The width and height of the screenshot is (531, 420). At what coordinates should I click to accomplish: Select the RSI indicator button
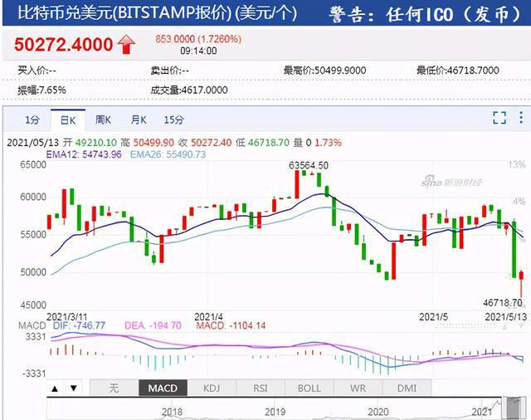(x=261, y=388)
